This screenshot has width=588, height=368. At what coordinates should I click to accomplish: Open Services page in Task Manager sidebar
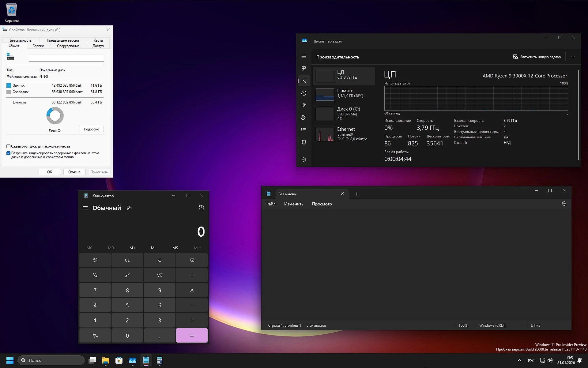304,142
